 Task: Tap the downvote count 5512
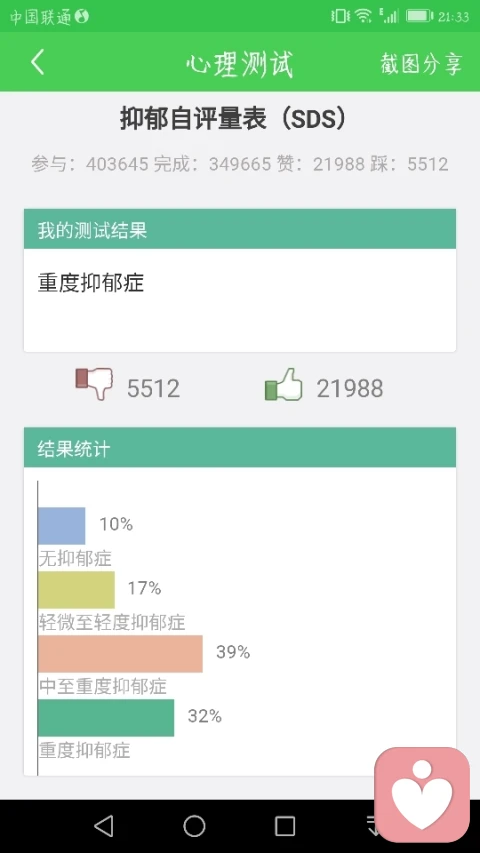click(153, 388)
